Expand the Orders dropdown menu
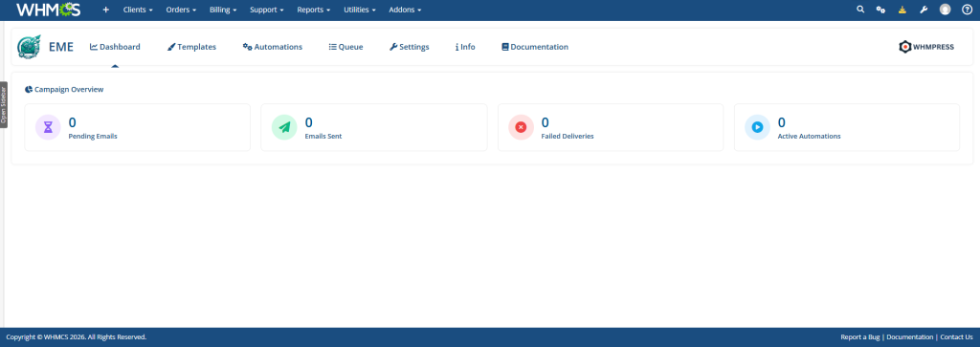980x347 pixels. click(x=181, y=10)
